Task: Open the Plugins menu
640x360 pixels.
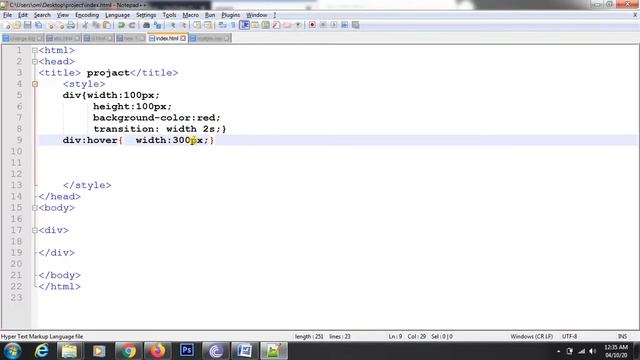Action: [231, 15]
